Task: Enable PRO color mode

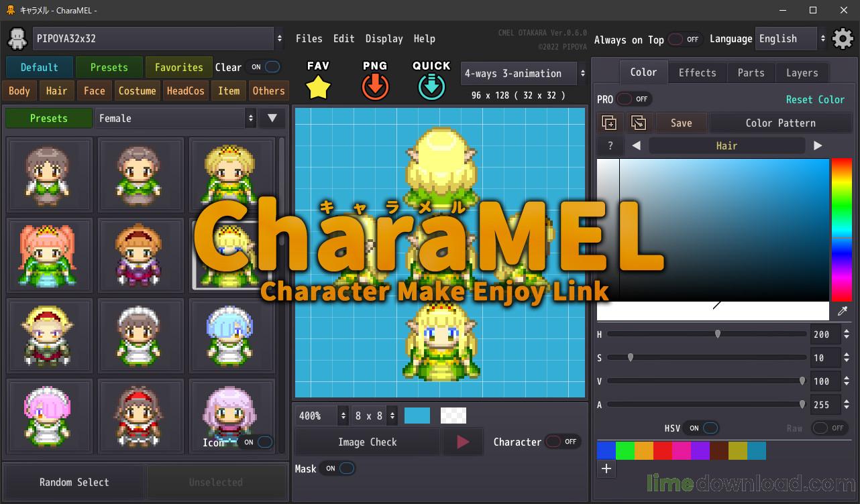Action: [x=633, y=99]
